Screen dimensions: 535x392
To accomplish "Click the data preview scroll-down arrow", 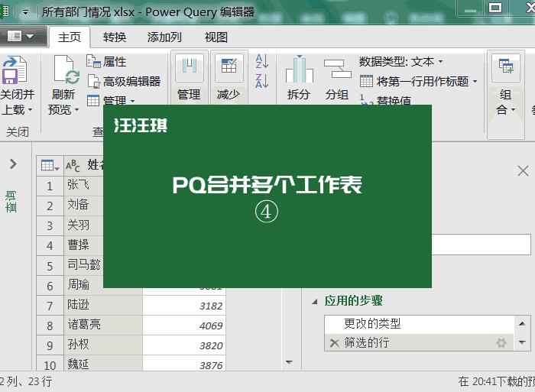I will [x=289, y=362].
